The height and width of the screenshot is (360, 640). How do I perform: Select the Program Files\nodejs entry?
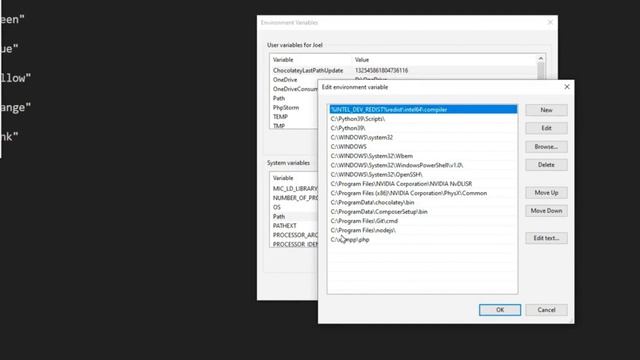pyautogui.click(x=423, y=230)
